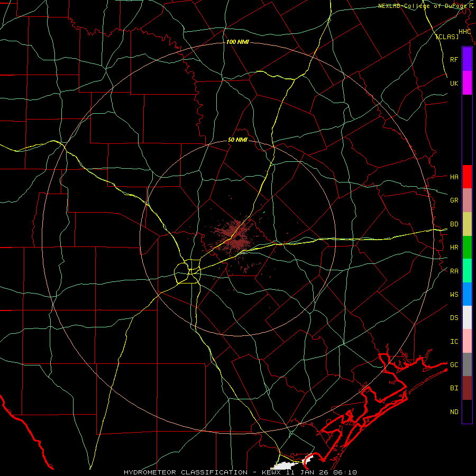Click the IC light pink legend swatch
This screenshot has width=476, height=476.
pyautogui.click(x=467, y=341)
